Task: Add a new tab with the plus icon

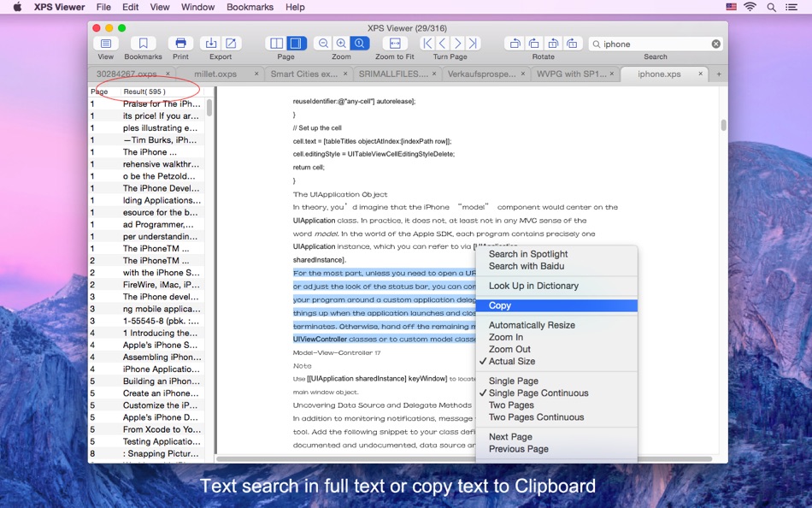Action: click(x=719, y=74)
